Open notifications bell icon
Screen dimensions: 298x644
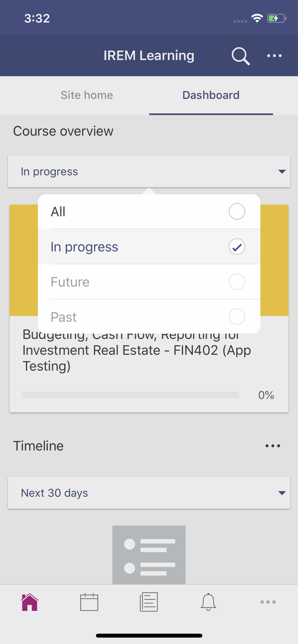pyautogui.click(x=208, y=602)
